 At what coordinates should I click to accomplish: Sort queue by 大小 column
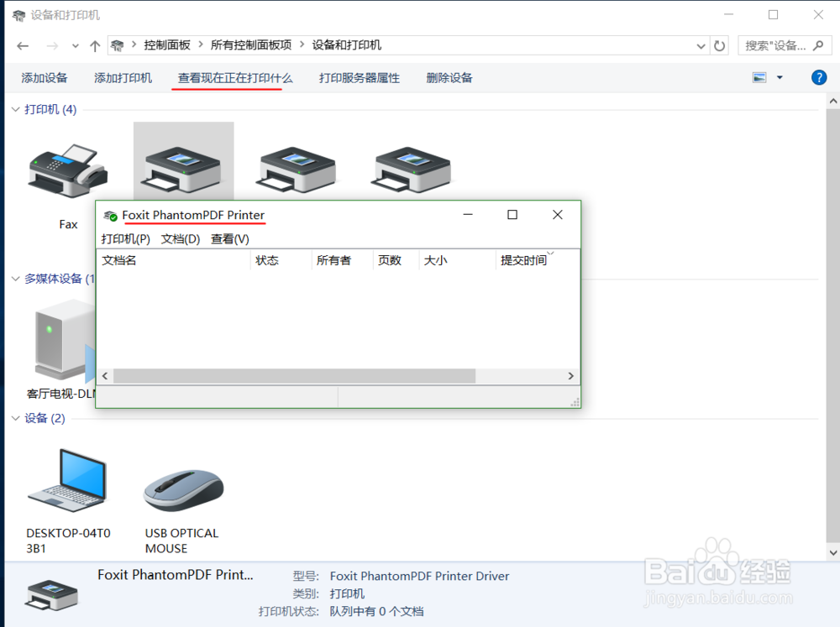(x=458, y=260)
